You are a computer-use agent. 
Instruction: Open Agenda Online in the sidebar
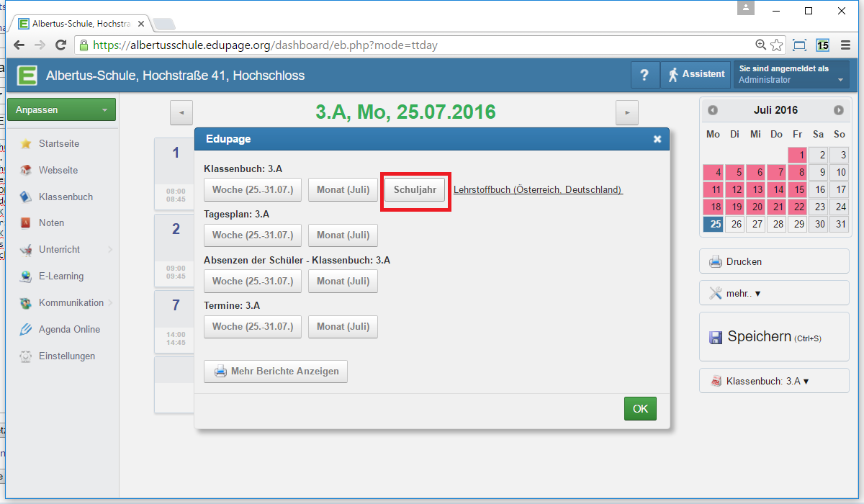tap(69, 329)
